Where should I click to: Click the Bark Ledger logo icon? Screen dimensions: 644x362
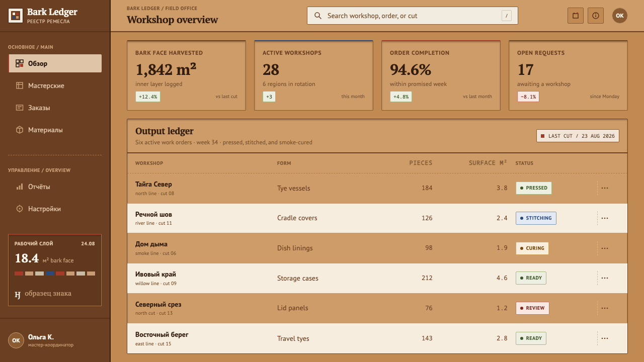[x=16, y=16]
